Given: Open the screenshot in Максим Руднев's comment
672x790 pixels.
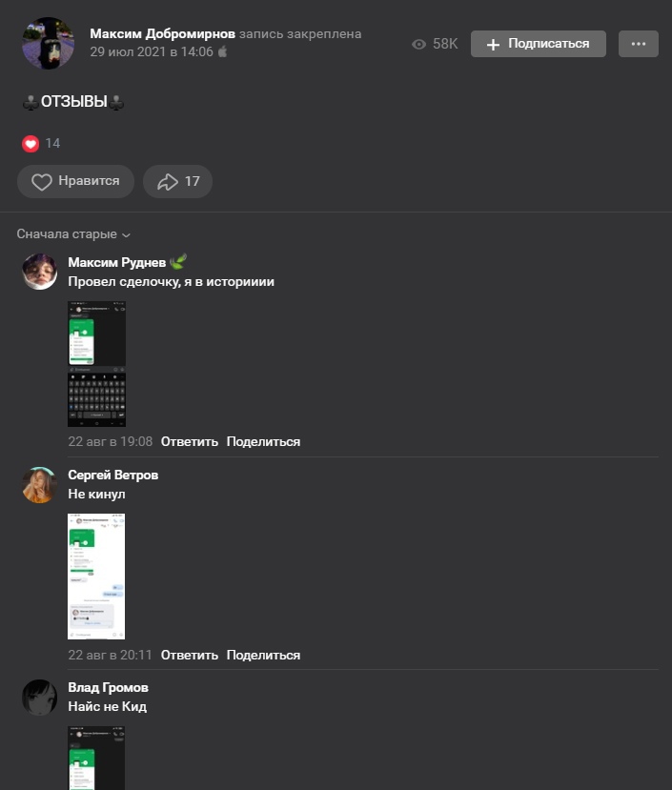Looking at the screenshot, I should (97, 364).
